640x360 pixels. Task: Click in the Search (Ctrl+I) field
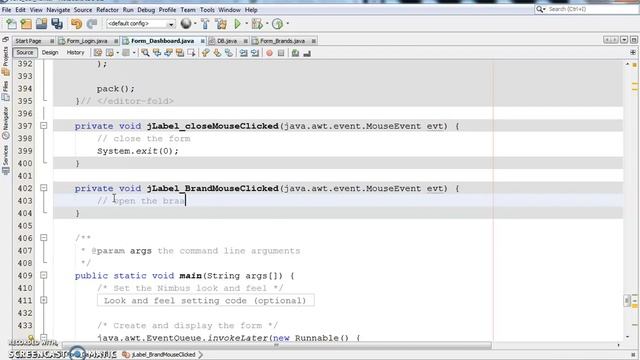pyautogui.click(x=587, y=9)
